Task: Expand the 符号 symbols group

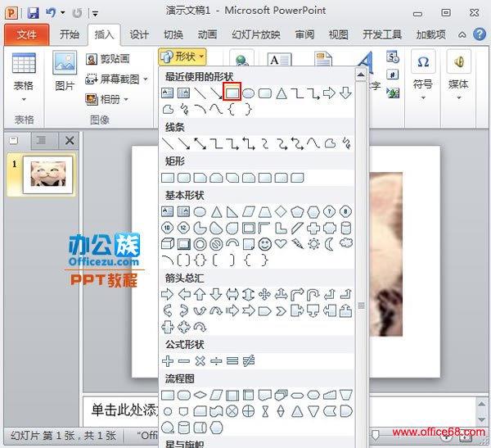Action: tap(423, 75)
